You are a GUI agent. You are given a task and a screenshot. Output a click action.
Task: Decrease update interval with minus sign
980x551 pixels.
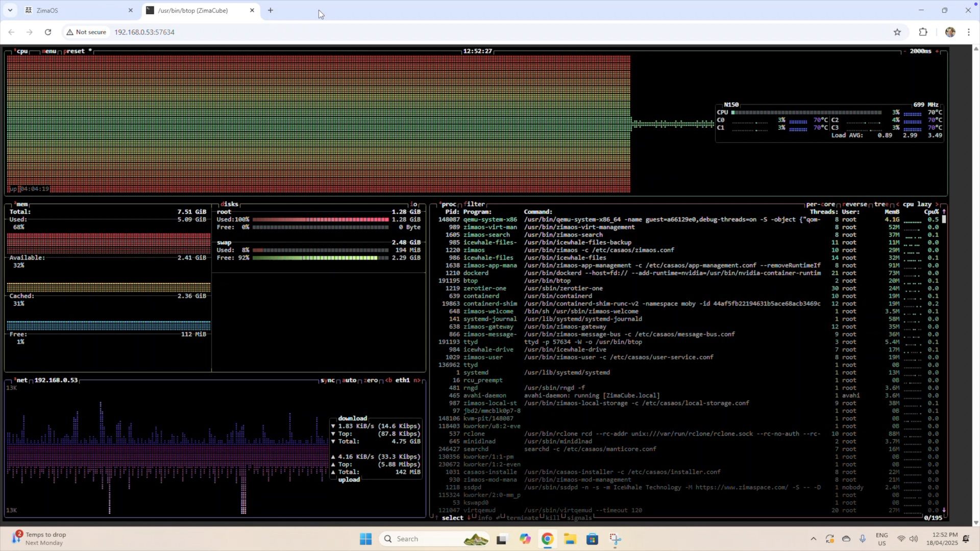coord(905,52)
